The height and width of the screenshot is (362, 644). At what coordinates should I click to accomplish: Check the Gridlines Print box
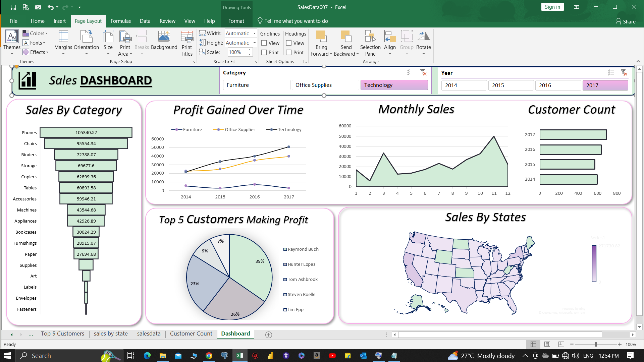tap(264, 52)
